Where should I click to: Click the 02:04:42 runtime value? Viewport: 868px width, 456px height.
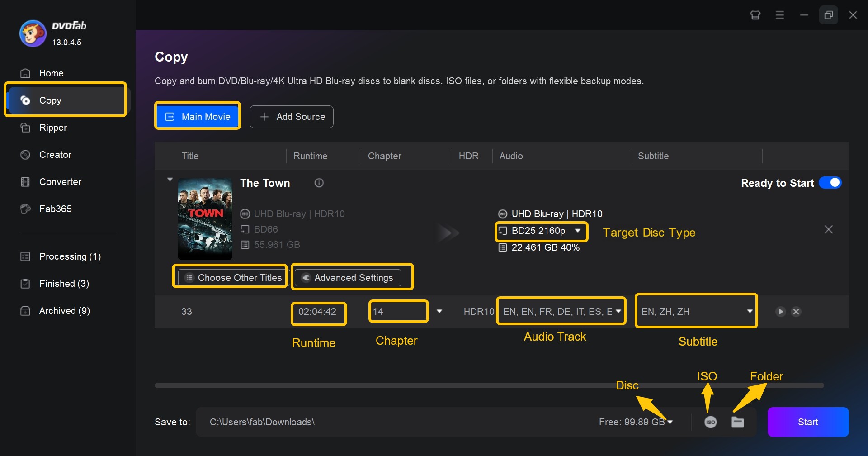point(317,311)
